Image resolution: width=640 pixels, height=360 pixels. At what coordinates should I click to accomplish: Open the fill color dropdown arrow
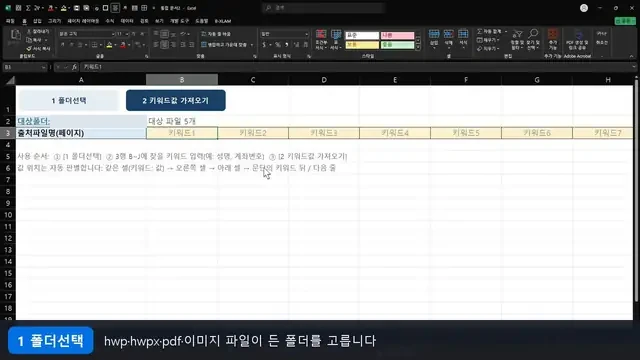pyautogui.click(x=116, y=44)
